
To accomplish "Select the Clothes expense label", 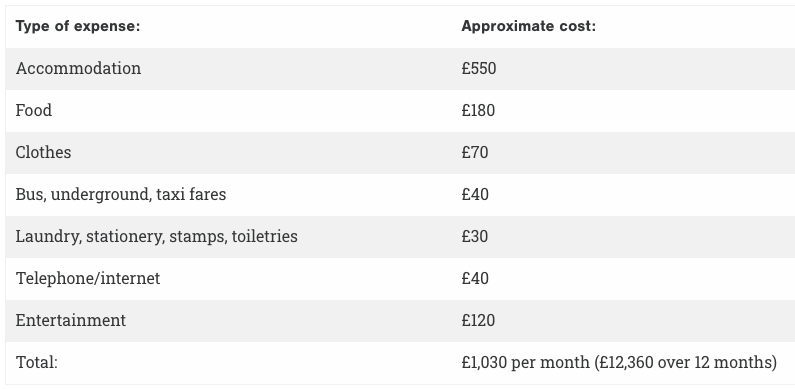I will click(x=43, y=153).
